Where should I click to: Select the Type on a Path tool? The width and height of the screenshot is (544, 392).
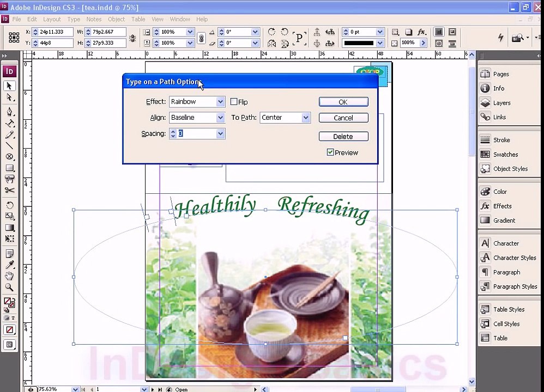9,123
